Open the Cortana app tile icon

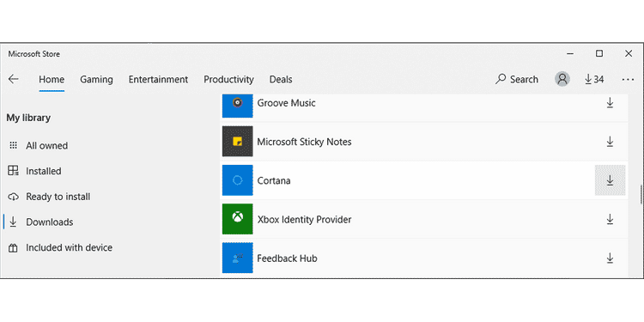pos(237,180)
